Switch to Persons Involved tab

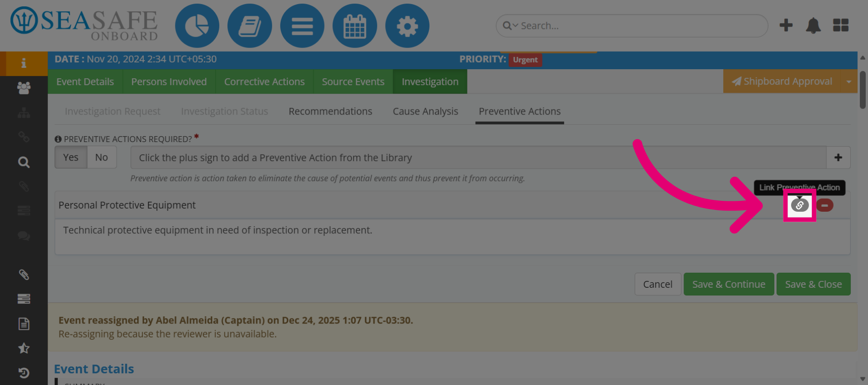click(169, 81)
